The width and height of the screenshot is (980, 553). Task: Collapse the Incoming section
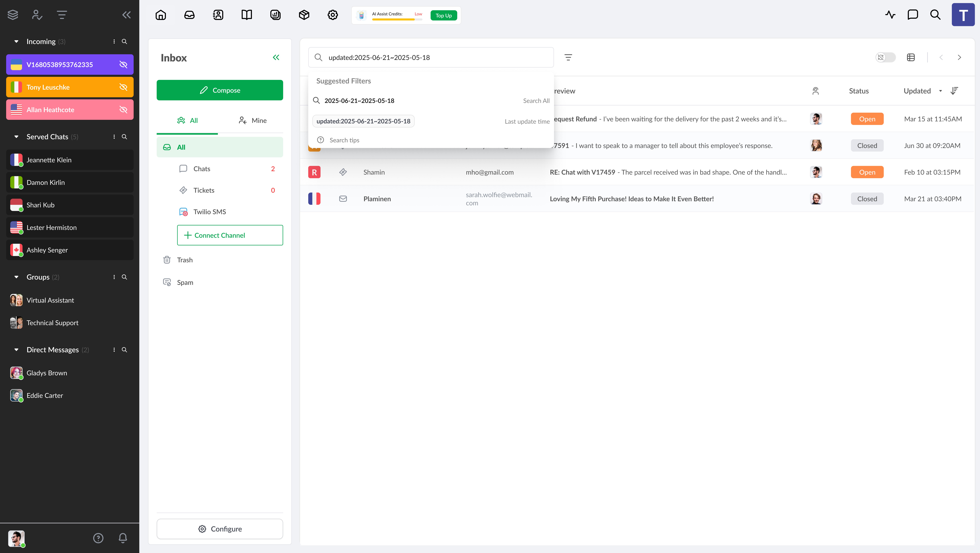pos(16,41)
